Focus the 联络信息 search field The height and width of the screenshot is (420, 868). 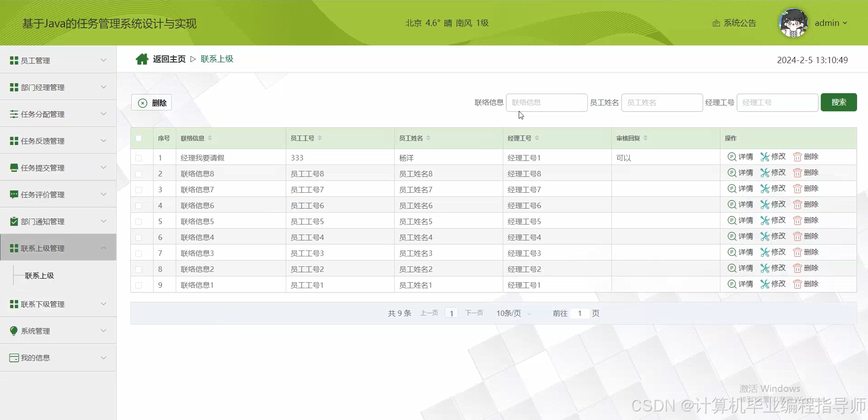click(x=547, y=103)
